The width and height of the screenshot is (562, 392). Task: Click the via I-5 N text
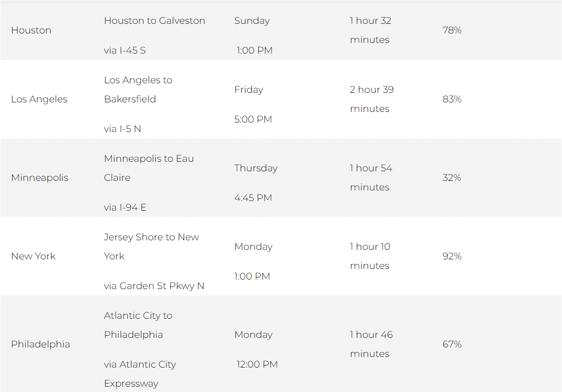[122, 129]
